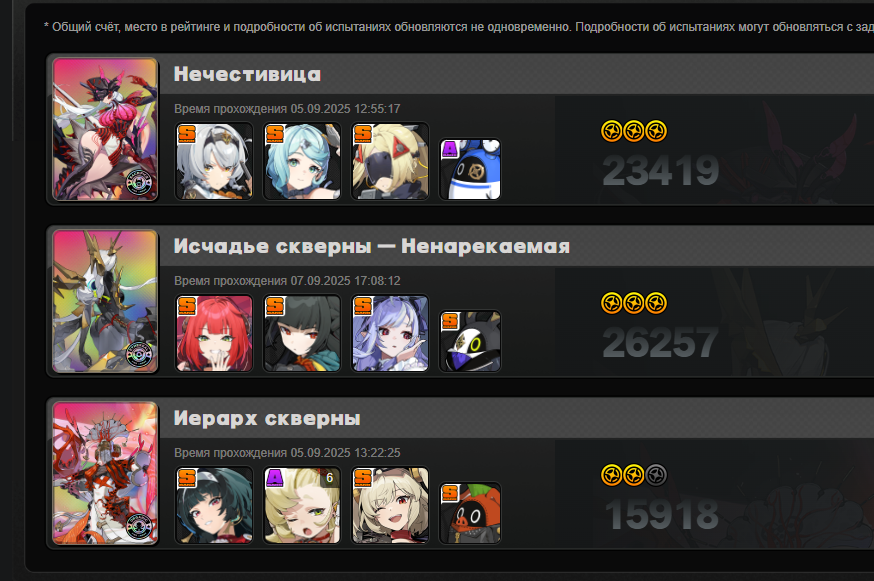Select the black-haired red-eyed agent icon
This screenshot has height=581, width=874.
click(302, 333)
